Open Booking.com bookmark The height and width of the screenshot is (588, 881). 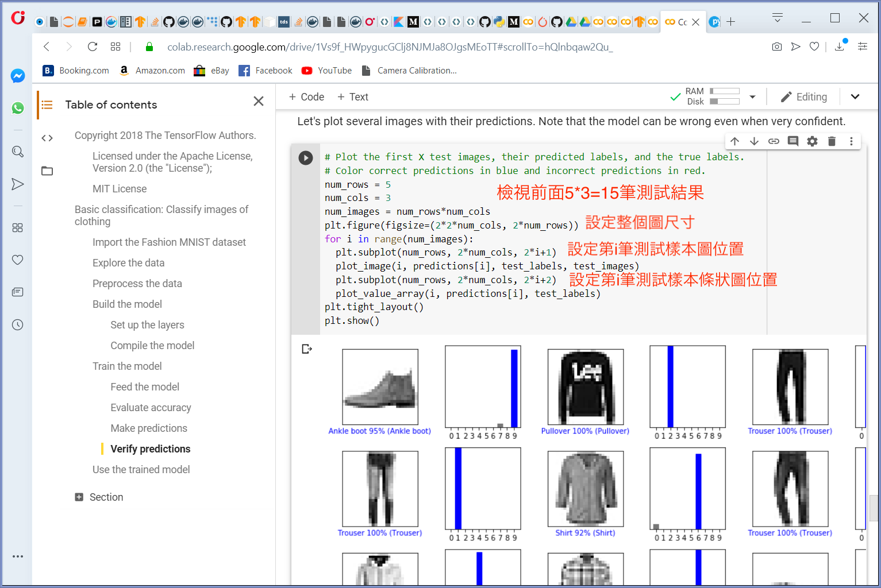(76, 71)
